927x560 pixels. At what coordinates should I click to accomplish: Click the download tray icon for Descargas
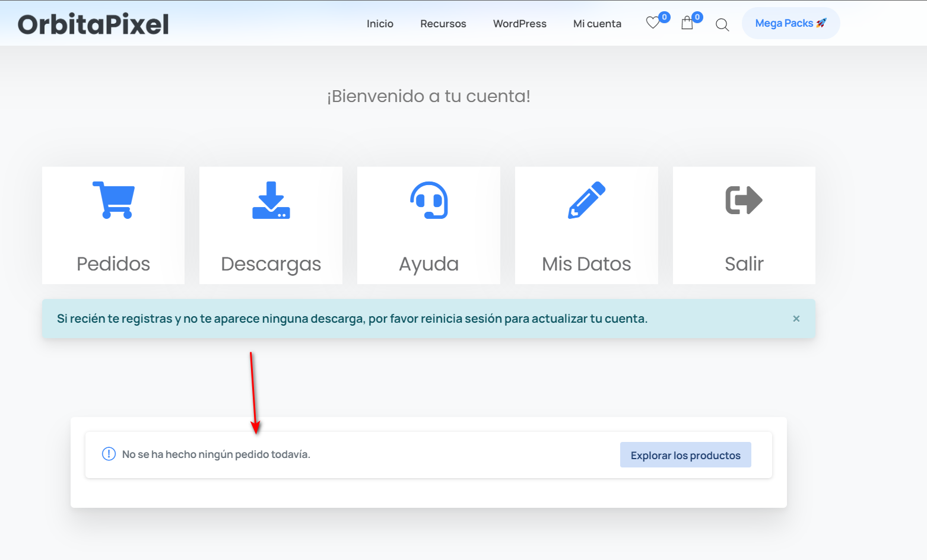tap(271, 200)
